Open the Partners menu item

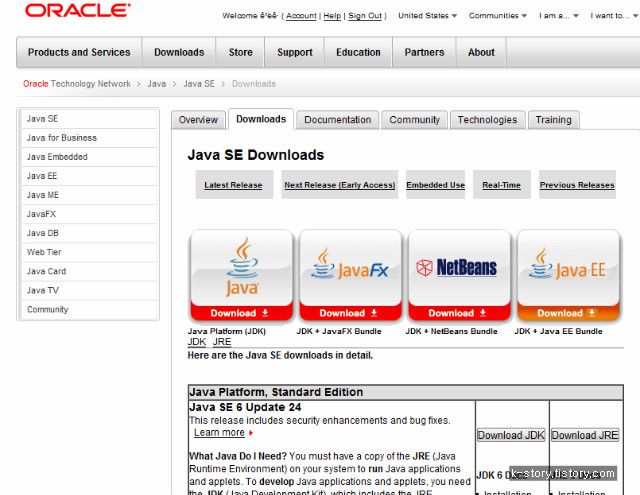coord(424,52)
